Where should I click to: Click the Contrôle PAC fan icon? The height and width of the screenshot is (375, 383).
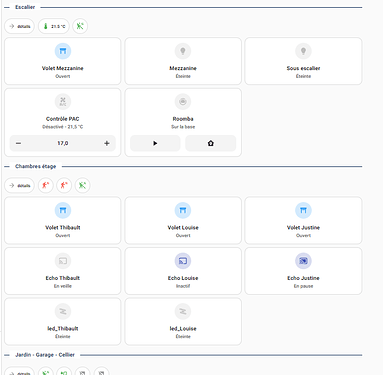click(x=63, y=102)
